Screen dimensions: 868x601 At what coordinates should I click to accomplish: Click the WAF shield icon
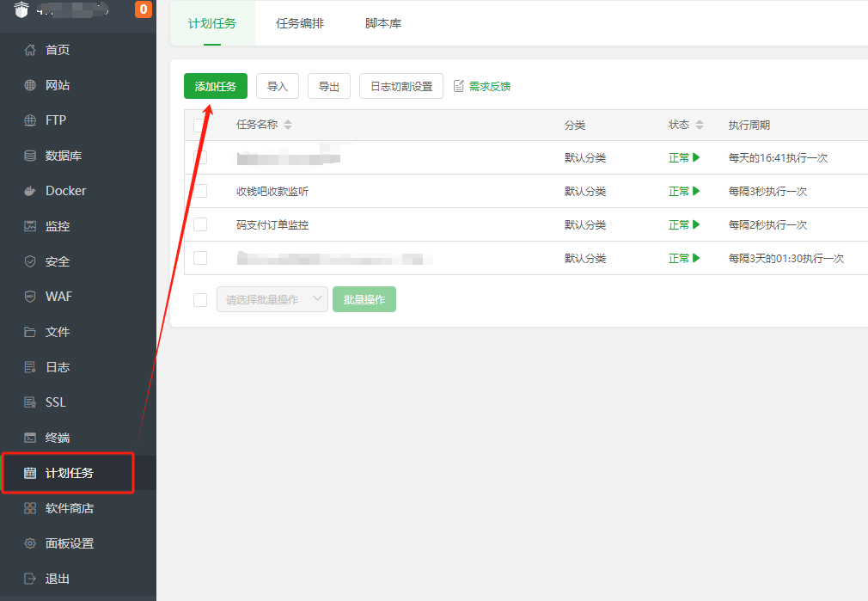pos(30,297)
